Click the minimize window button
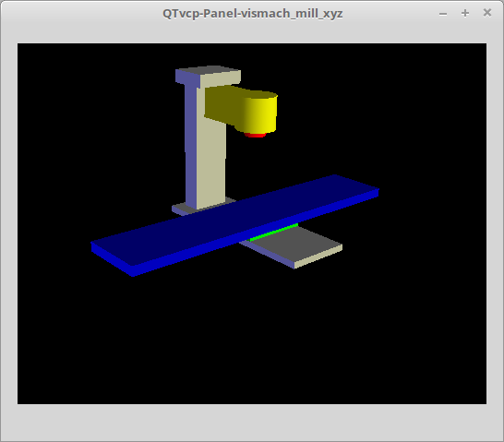The width and height of the screenshot is (504, 442). pyautogui.click(x=443, y=14)
